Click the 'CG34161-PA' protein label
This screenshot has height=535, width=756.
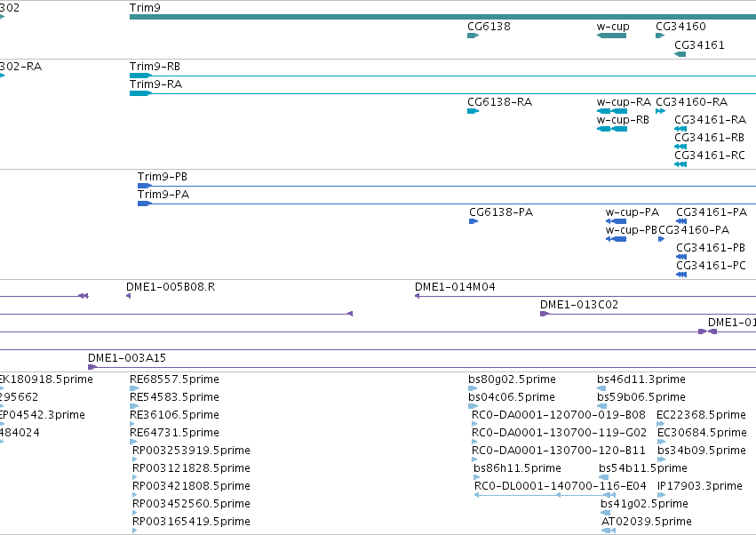coord(712,212)
